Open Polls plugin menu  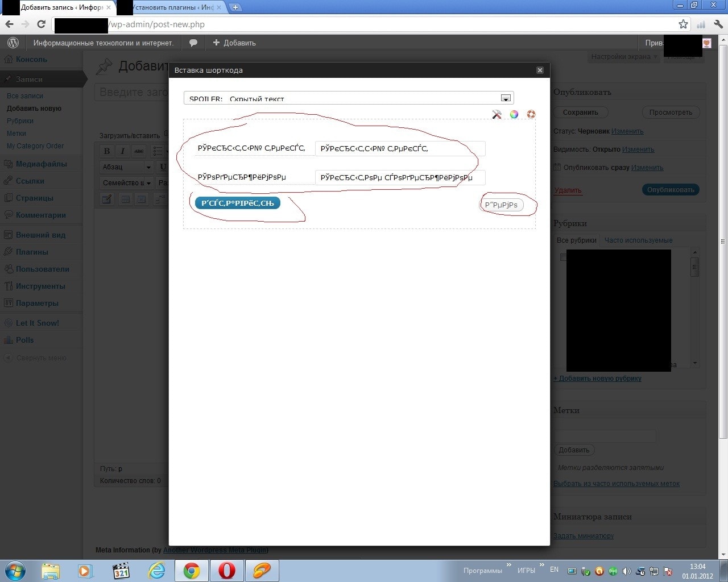25,340
